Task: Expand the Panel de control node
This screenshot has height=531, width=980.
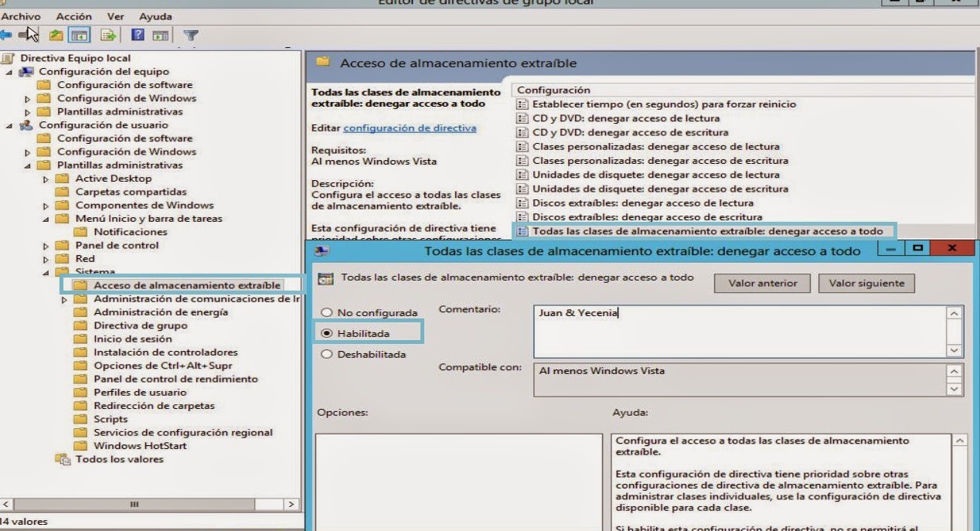Action: coord(46,246)
